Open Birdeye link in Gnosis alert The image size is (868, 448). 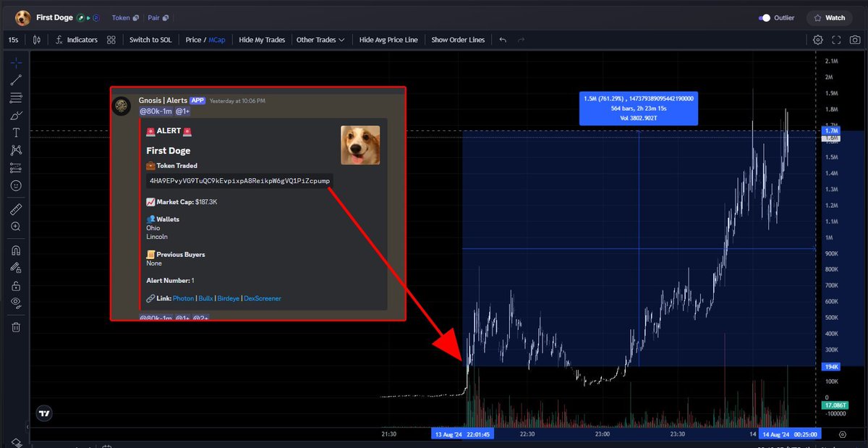(x=229, y=298)
